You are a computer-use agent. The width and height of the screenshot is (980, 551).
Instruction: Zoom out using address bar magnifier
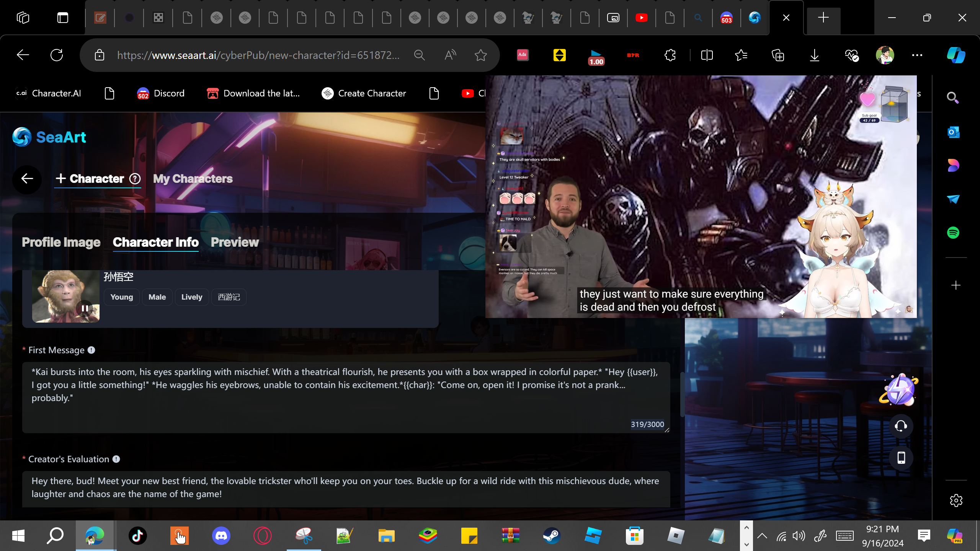(x=420, y=55)
